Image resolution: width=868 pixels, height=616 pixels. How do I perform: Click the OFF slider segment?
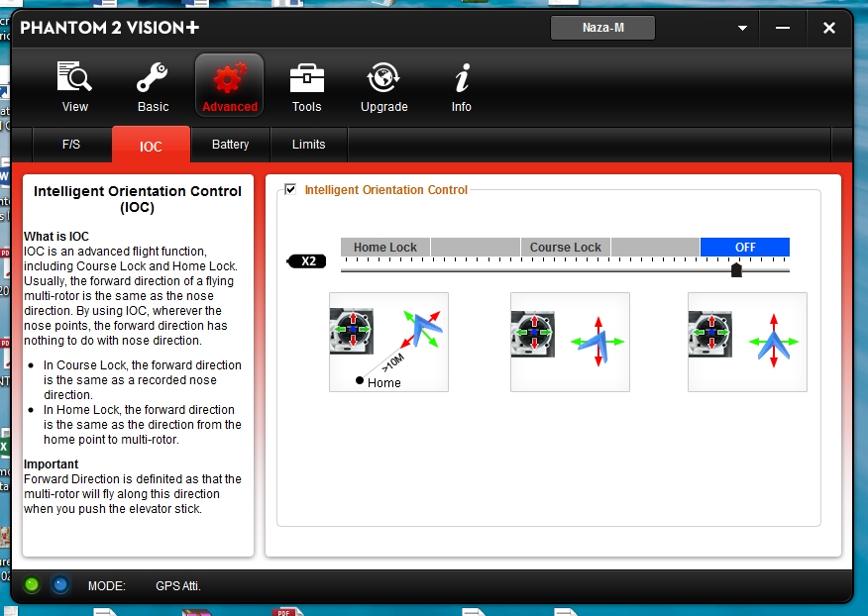pyautogui.click(x=745, y=247)
